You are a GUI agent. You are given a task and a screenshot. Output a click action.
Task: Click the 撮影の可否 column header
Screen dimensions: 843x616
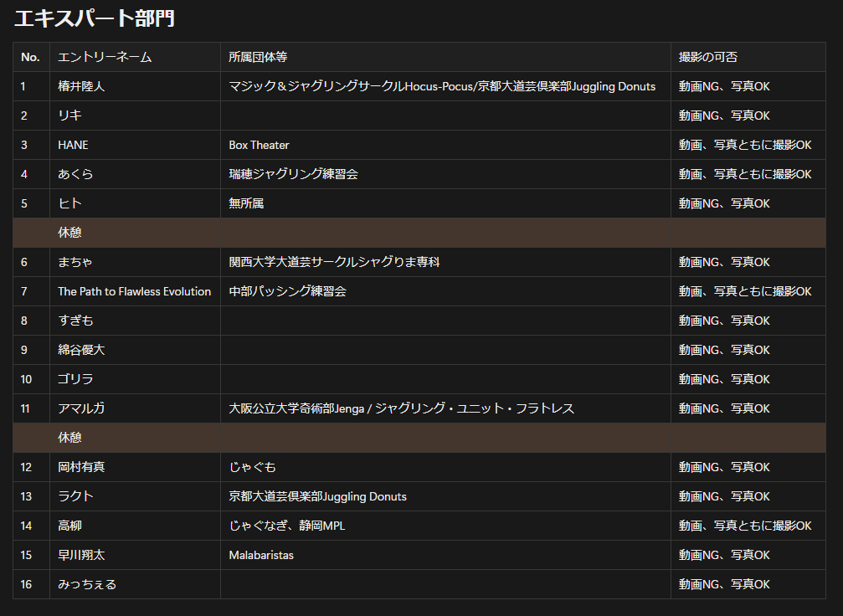pyautogui.click(x=707, y=57)
